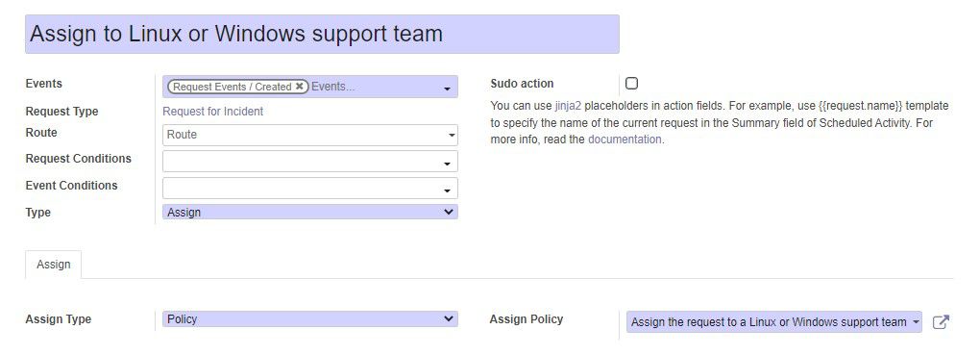Open the Assign Policy dropdown arrow
The width and height of the screenshot is (980, 355).
[x=916, y=322]
